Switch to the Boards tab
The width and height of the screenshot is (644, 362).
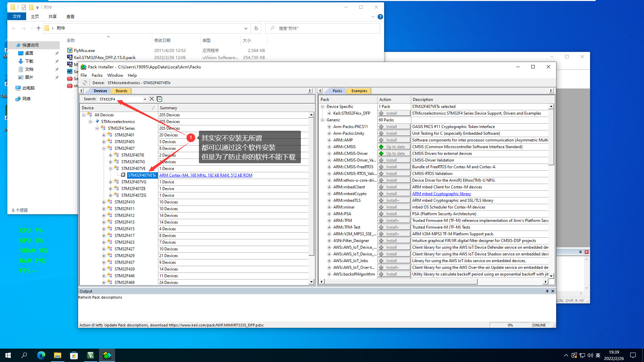point(121,90)
